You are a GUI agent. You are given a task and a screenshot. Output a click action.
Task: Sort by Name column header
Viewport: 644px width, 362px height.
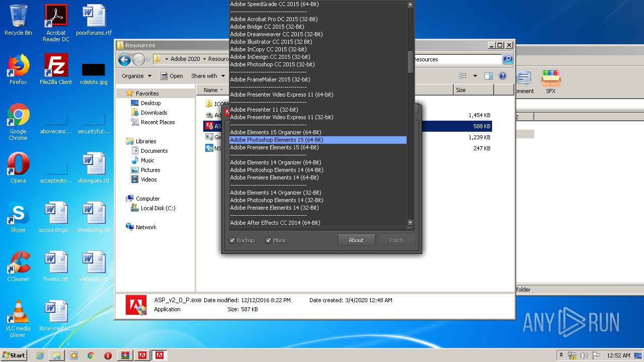[212, 90]
